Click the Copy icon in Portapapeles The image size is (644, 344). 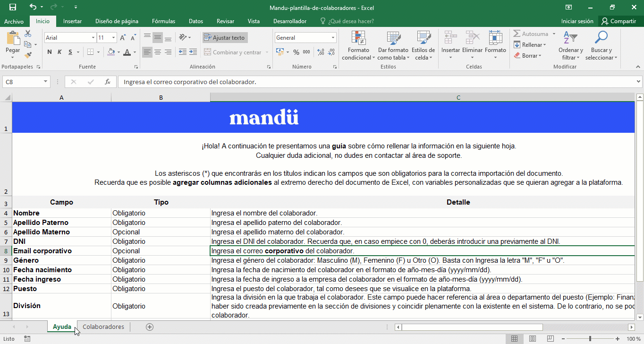click(28, 44)
